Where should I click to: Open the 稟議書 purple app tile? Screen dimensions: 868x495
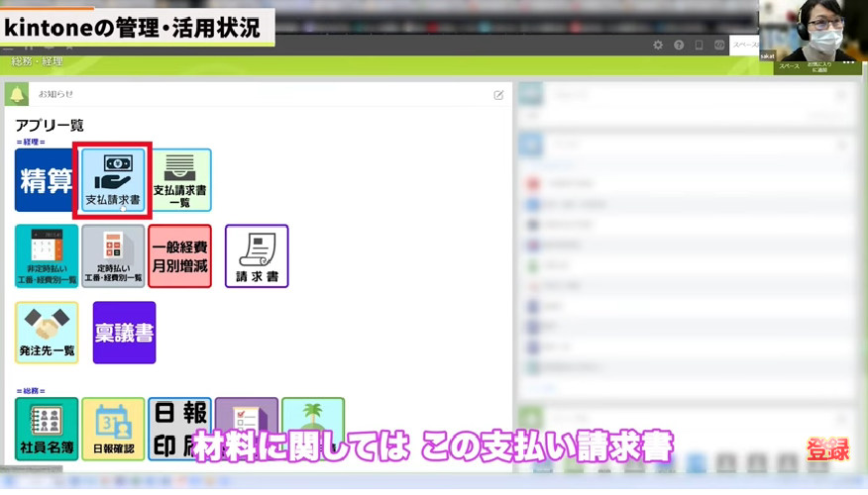(125, 333)
